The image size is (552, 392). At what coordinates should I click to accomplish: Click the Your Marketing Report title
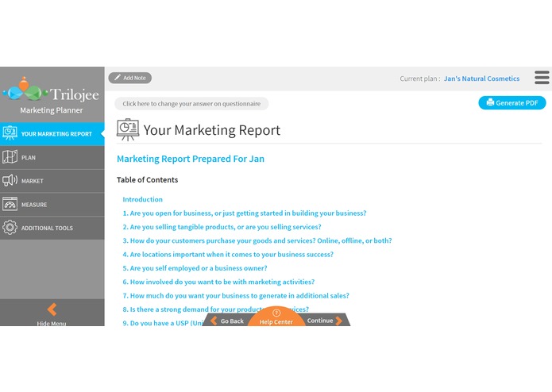tap(212, 130)
